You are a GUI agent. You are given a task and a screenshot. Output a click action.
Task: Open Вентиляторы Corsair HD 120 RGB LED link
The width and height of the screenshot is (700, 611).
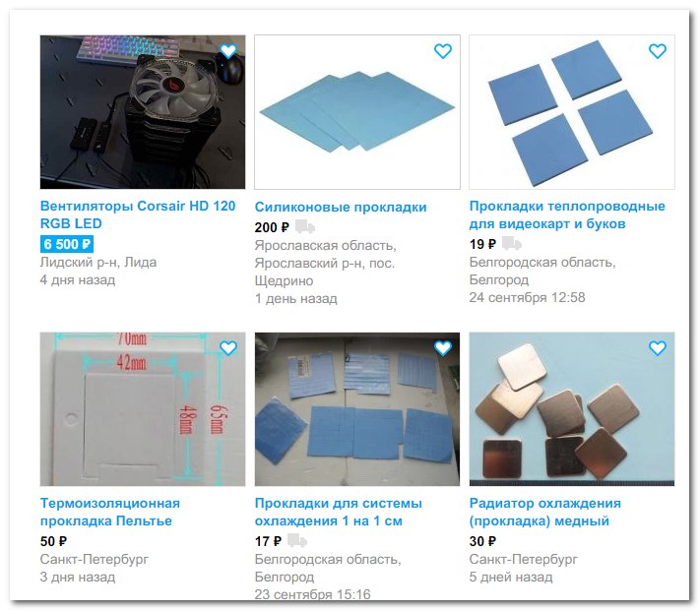138,214
